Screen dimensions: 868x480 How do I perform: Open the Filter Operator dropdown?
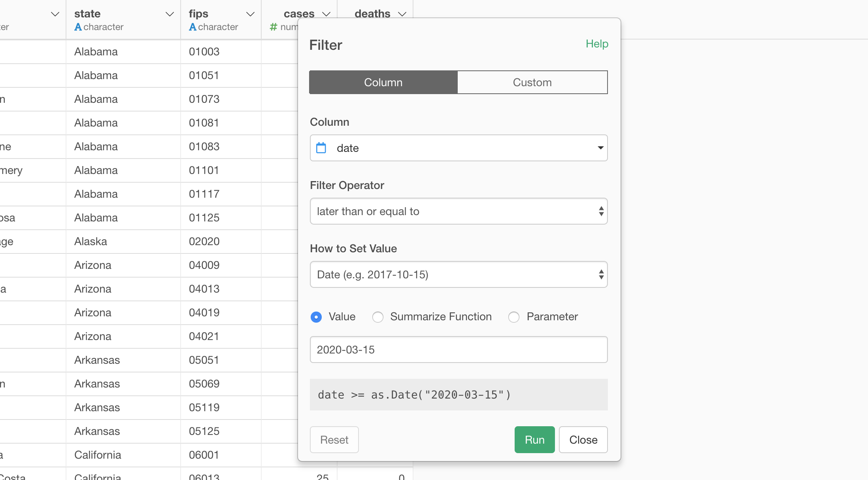[459, 211]
